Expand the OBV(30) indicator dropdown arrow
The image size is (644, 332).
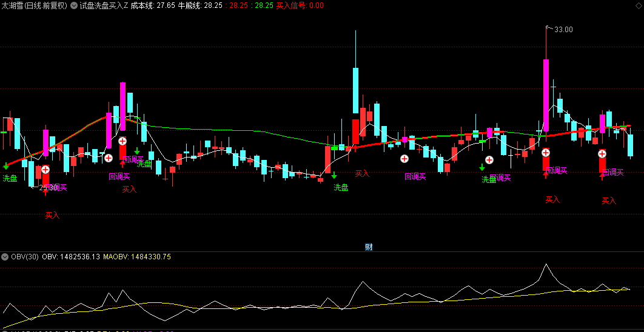click(x=5, y=257)
